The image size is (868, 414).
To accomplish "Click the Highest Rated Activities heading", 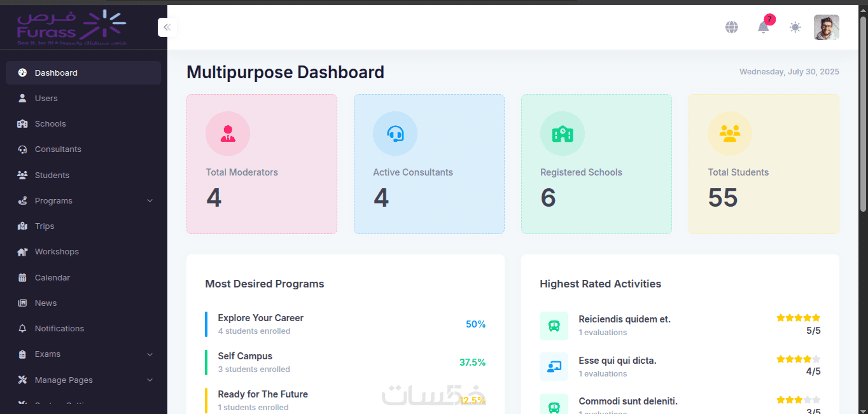I will (600, 284).
